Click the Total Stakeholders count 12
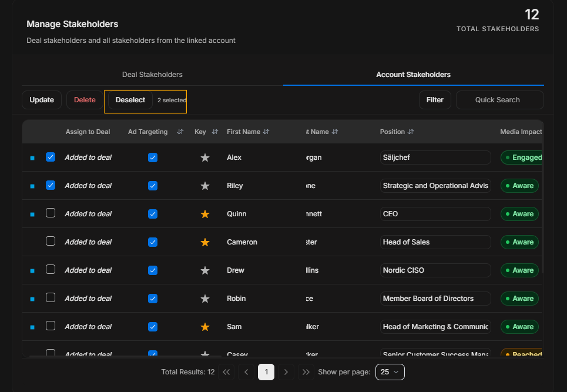The width and height of the screenshot is (567, 392). pos(532,15)
